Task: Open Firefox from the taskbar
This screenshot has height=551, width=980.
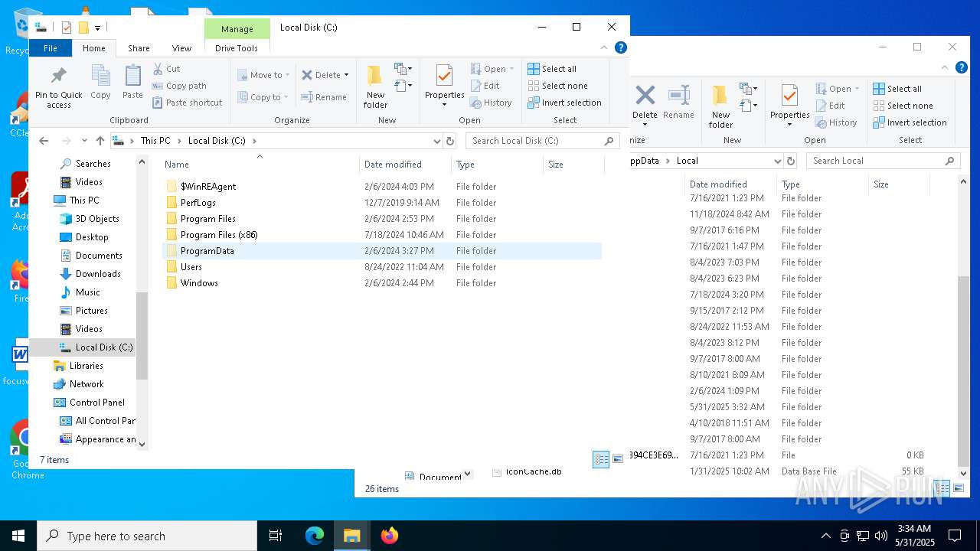Action: point(389,536)
